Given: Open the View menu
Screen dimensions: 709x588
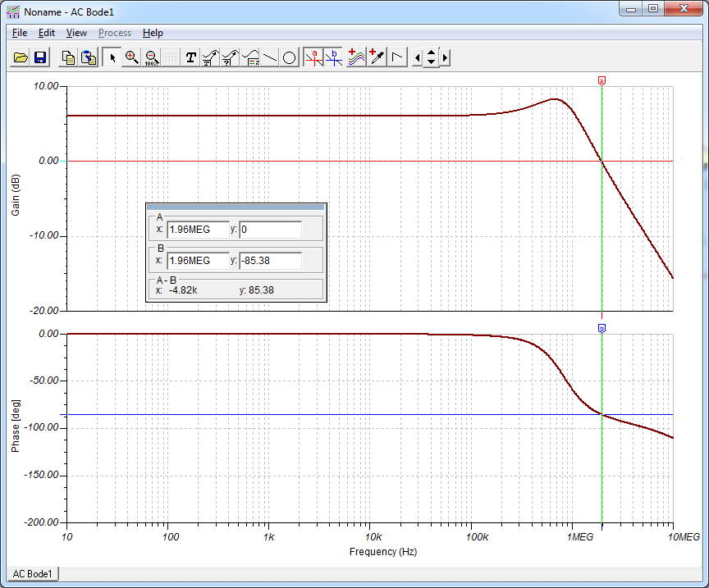Looking at the screenshot, I should (76, 33).
